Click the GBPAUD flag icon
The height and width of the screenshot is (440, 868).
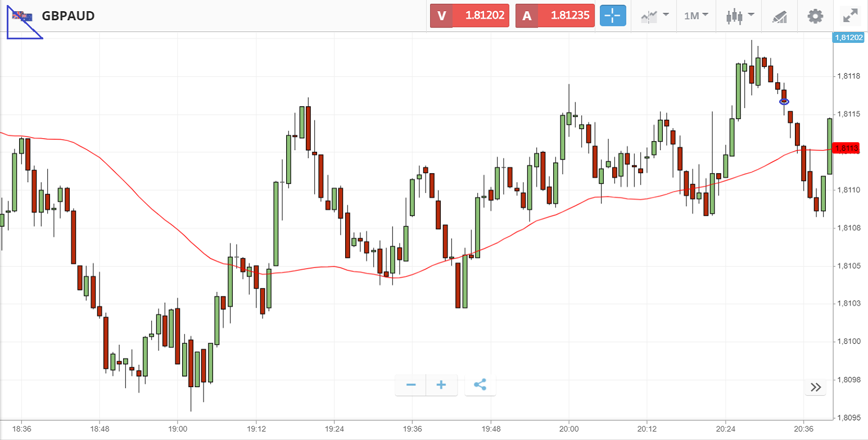[x=23, y=16]
